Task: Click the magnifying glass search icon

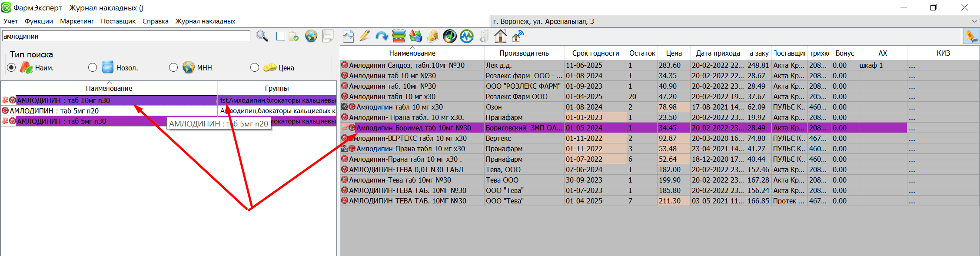Action: pyautogui.click(x=262, y=36)
